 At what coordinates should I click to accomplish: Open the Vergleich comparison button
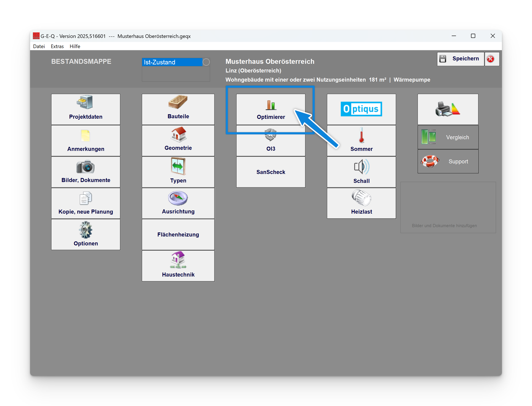[448, 137]
